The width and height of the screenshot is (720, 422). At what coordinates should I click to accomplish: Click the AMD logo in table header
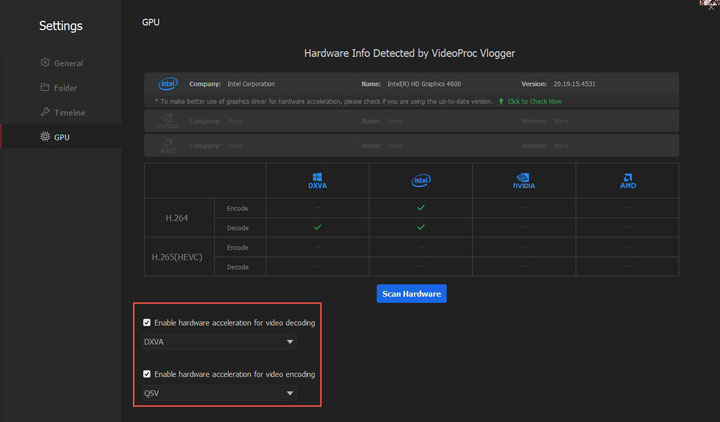(627, 182)
